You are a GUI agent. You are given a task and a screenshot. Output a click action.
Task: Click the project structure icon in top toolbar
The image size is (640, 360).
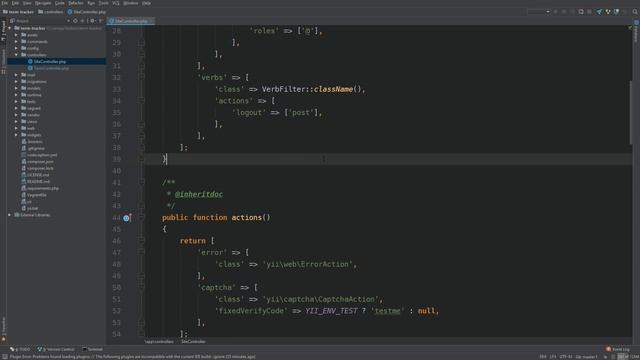click(581, 12)
